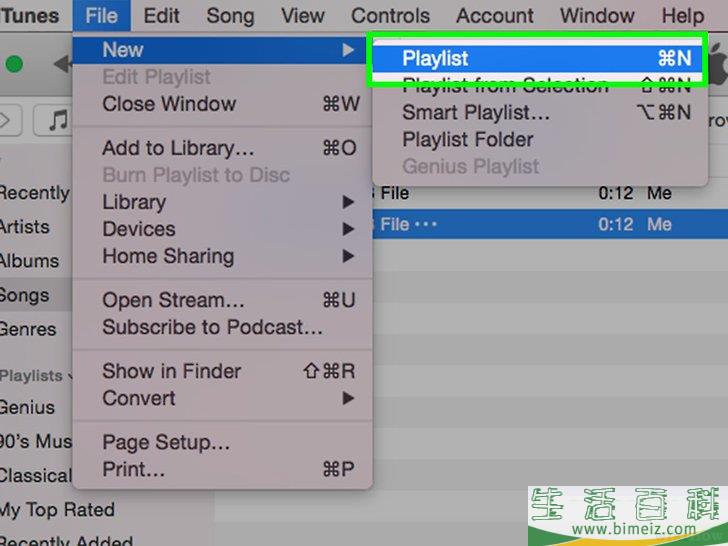Open the File menu
The height and width of the screenshot is (546, 728).
(x=101, y=16)
